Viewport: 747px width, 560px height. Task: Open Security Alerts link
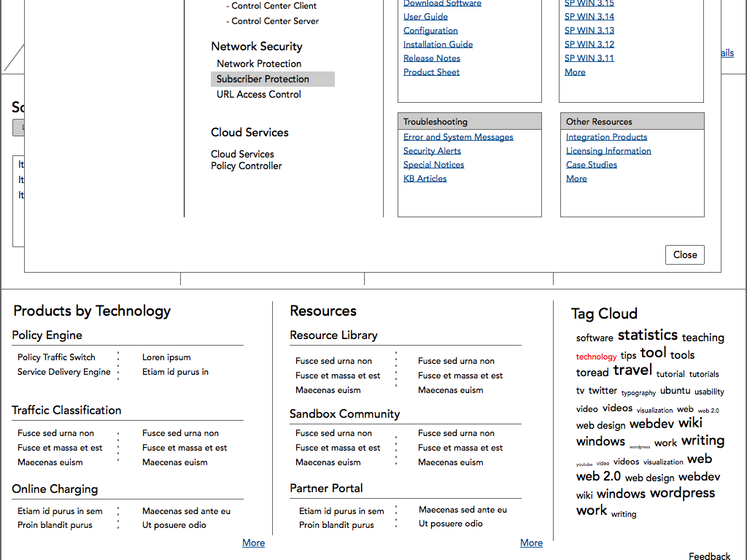432,151
